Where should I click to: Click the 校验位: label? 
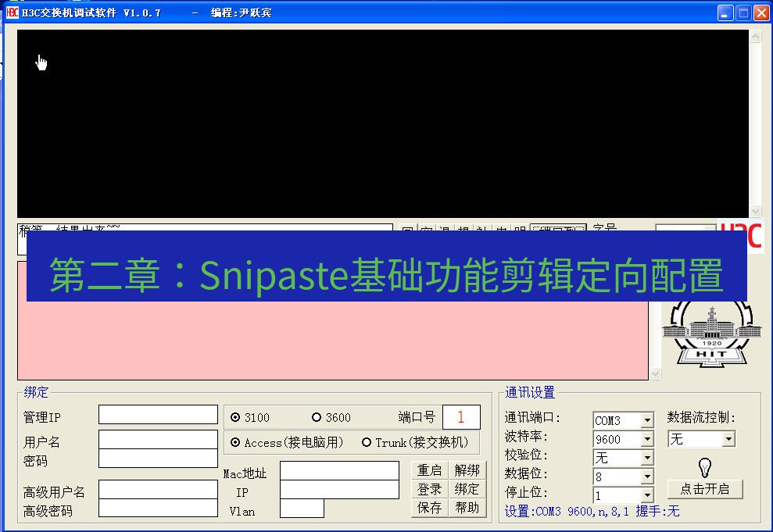527,455
